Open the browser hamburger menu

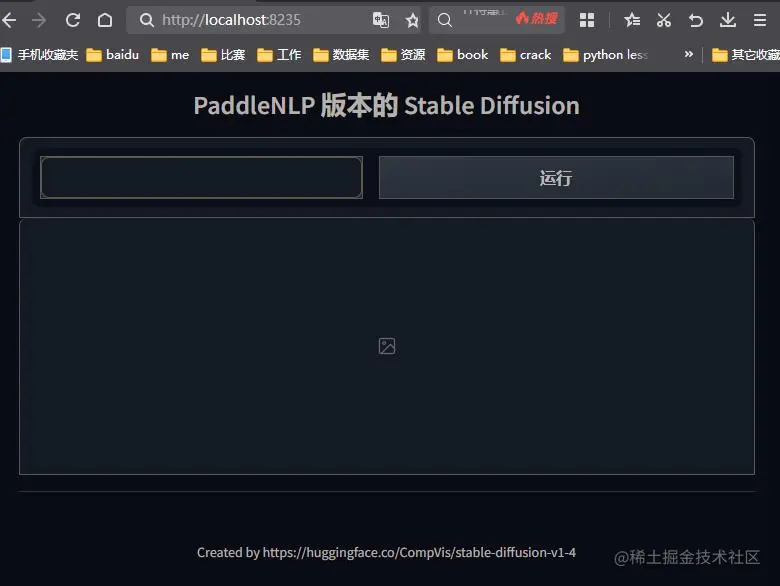[760, 20]
